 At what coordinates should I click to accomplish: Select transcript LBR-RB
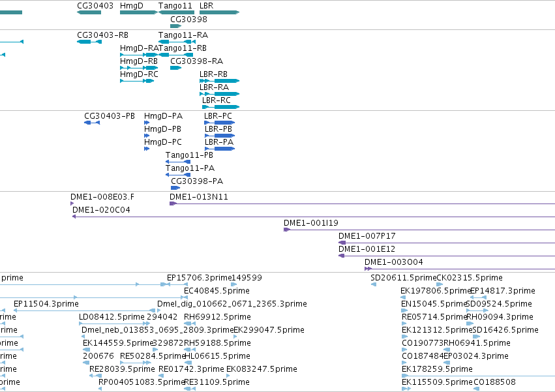click(x=213, y=74)
